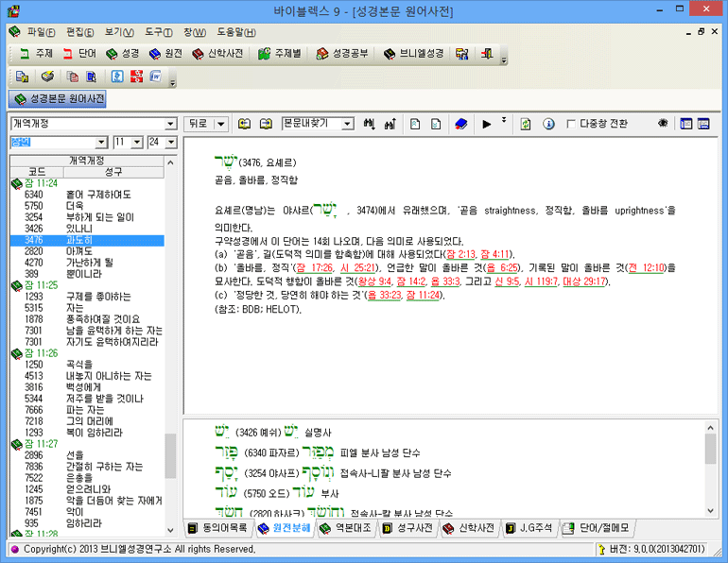Click the save-document icon in second toolbar
This screenshot has height=563, width=728.
tap(23, 77)
